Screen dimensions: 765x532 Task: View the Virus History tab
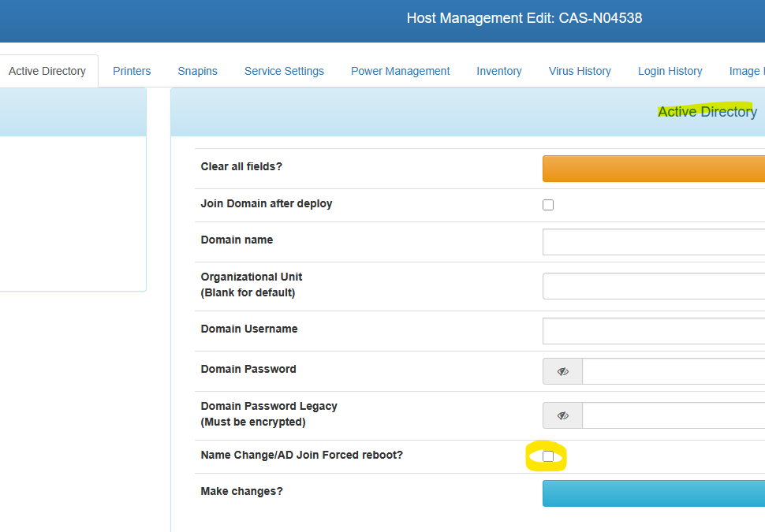tap(580, 71)
